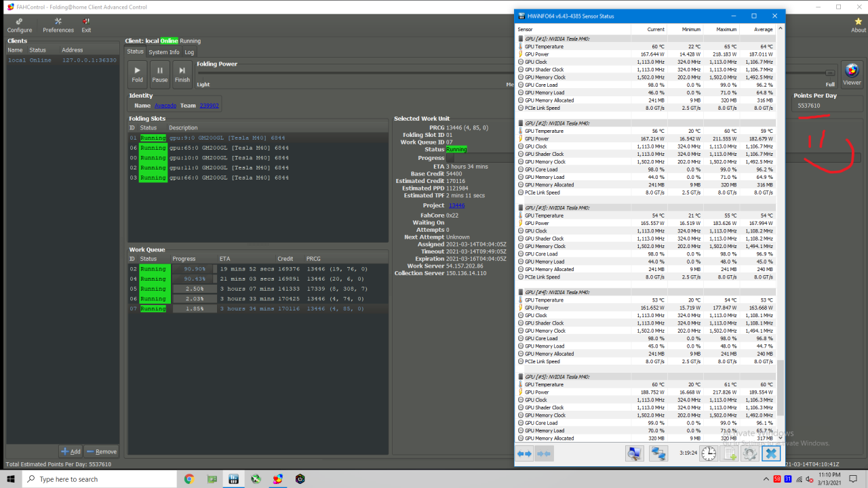Switch to the Log tab
The width and height of the screenshot is (868, 488).
click(x=189, y=52)
